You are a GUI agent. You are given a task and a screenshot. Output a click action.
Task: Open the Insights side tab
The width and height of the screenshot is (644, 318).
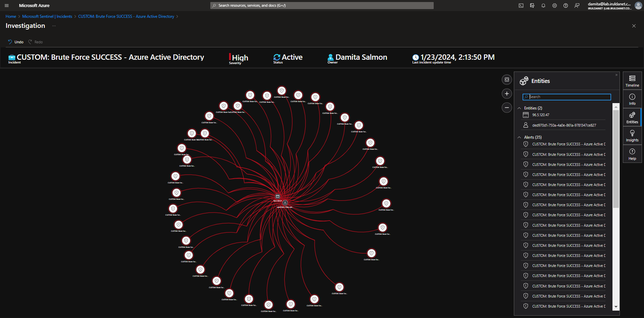[632, 136]
